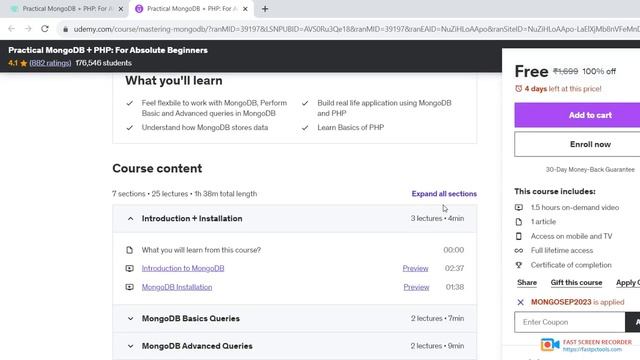Click the padlock site info icon
The image size is (640, 360).
pos(65,29)
